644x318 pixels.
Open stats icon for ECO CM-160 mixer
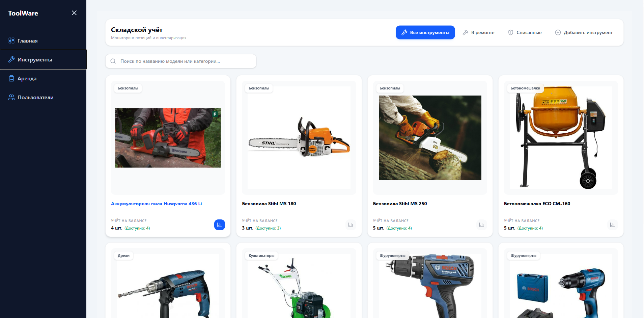coord(612,225)
